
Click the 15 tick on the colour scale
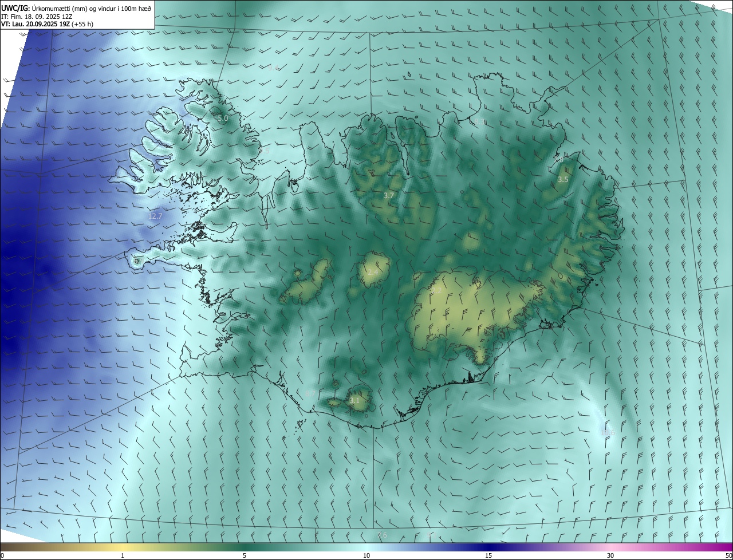click(x=488, y=556)
